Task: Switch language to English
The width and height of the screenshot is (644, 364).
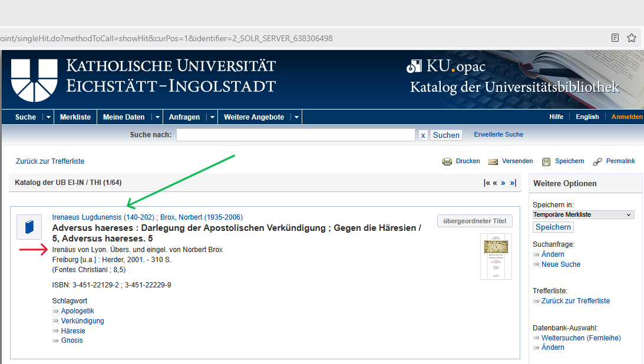Action: (x=587, y=117)
